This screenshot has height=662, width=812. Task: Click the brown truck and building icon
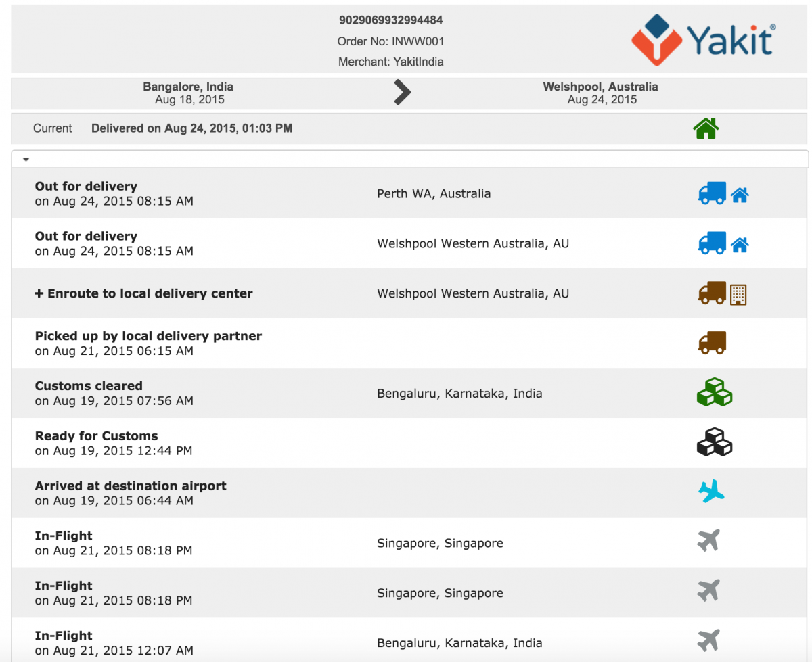tap(722, 293)
